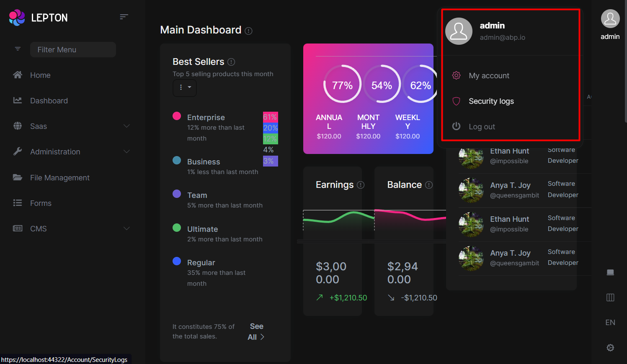
Task: Click the Saas globe icon
Action: tap(18, 126)
